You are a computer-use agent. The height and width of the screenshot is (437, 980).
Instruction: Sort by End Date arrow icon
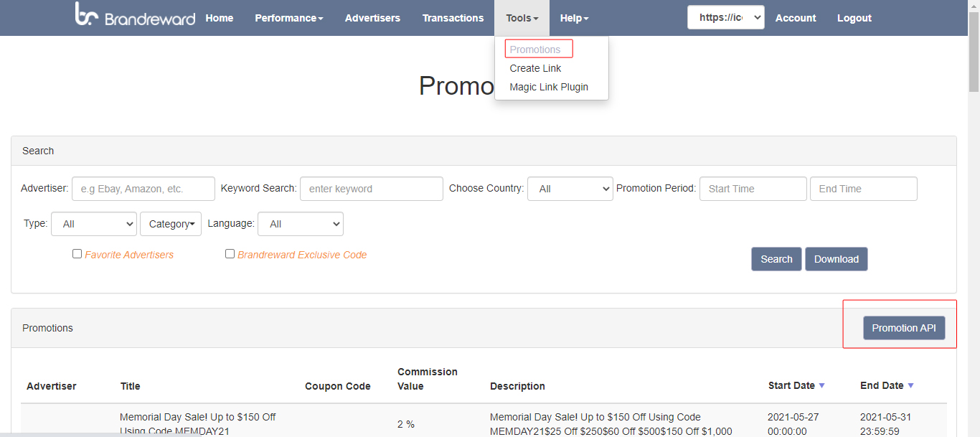(x=910, y=386)
